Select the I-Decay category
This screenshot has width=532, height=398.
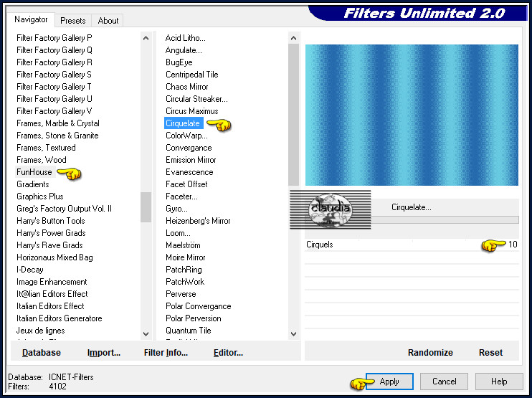(30, 270)
